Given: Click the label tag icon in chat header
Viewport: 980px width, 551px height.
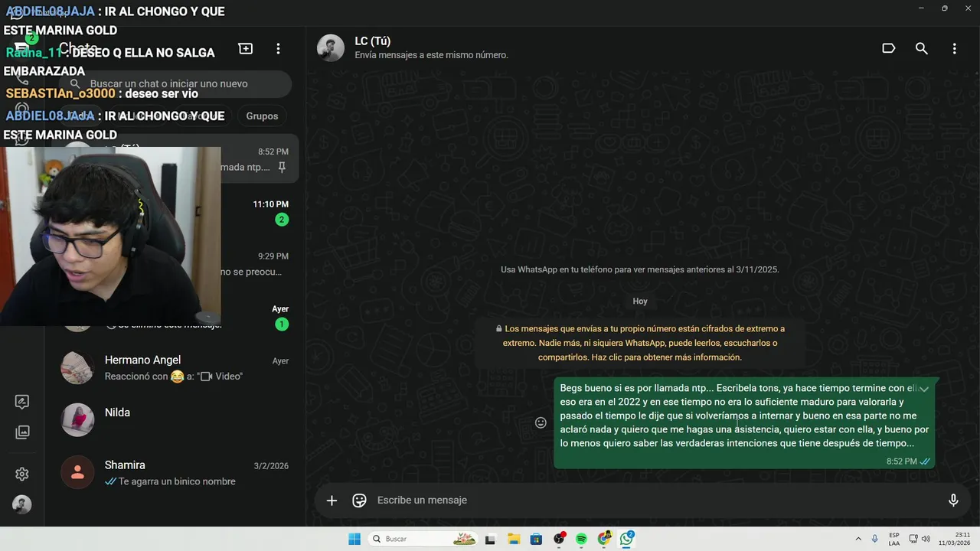Looking at the screenshot, I should 889,48.
